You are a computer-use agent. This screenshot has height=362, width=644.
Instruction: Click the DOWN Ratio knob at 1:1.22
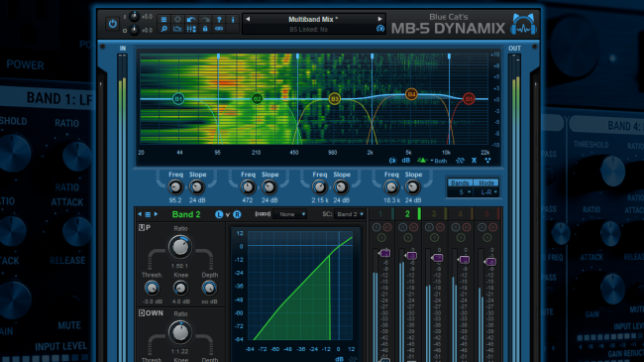180,332
